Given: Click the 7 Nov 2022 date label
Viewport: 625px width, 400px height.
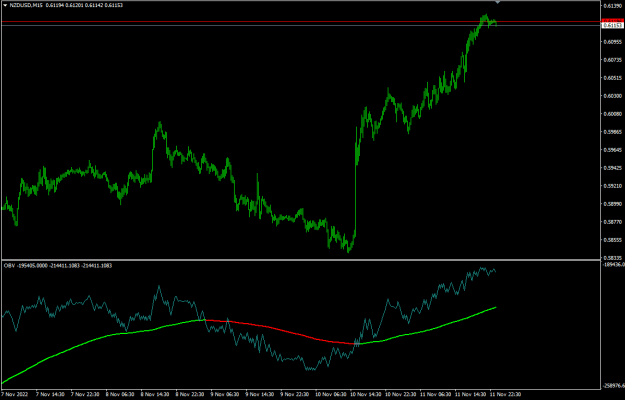Looking at the screenshot, I should pyautogui.click(x=13, y=394).
